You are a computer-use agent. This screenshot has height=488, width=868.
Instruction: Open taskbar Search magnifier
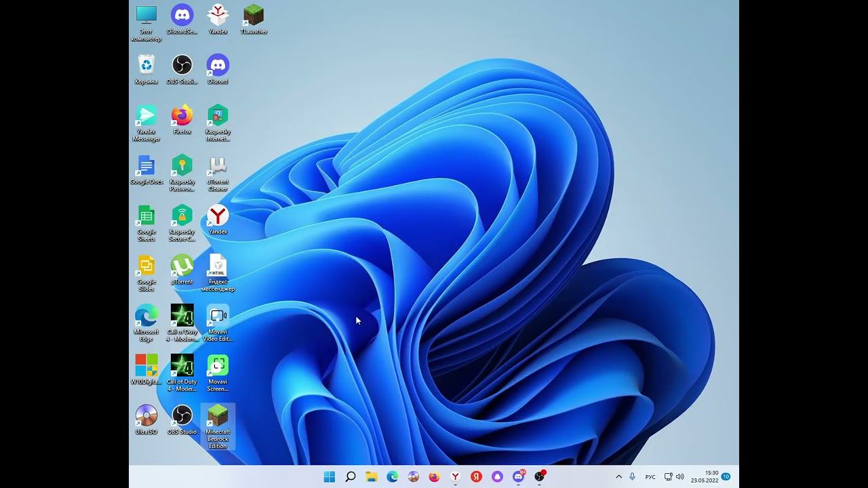pos(351,476)
